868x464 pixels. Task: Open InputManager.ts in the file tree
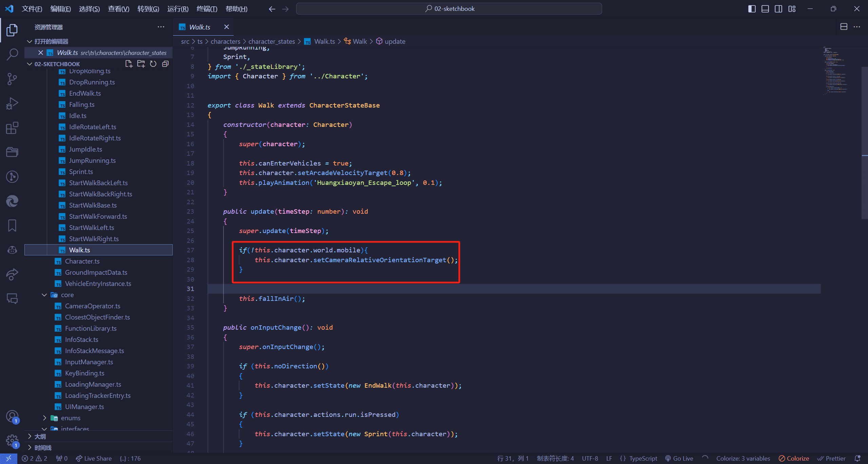(89, 362)
